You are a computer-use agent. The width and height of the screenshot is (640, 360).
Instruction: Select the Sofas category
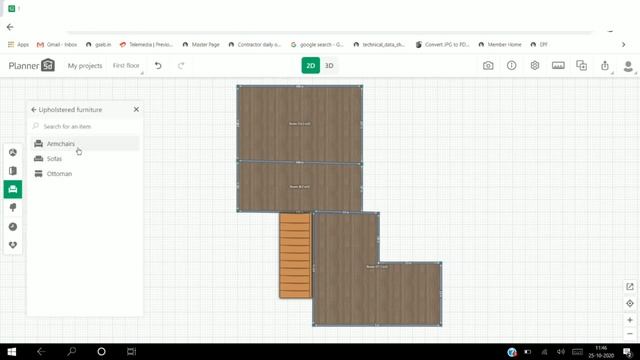85,159
